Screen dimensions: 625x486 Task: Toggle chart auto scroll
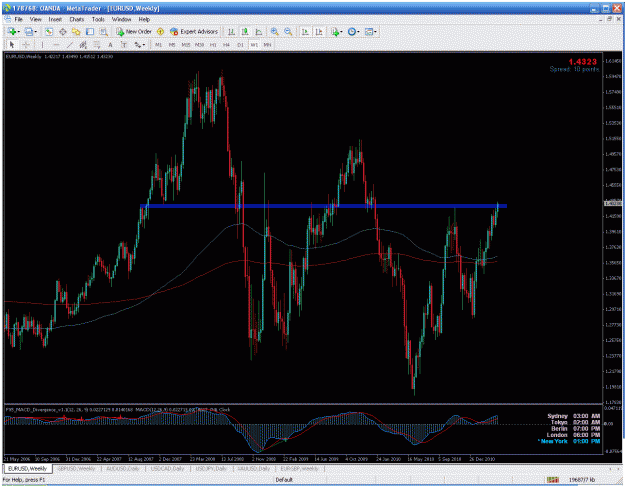[x=305, y=32]
